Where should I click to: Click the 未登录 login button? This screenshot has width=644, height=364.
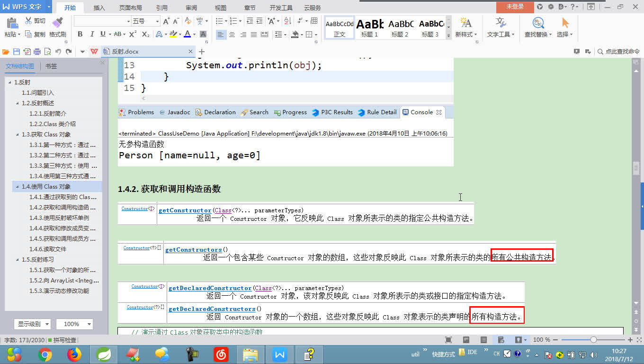515,7
